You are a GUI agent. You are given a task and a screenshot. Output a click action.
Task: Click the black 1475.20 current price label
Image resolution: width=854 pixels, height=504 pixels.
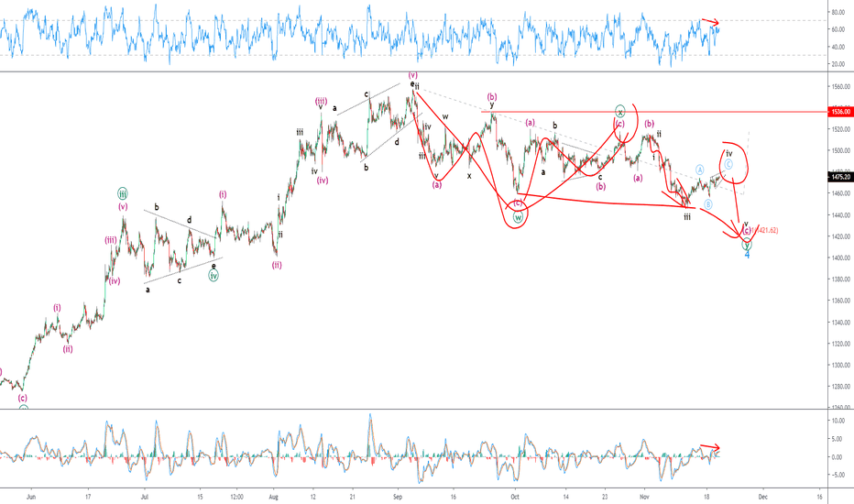click(840, 177)
